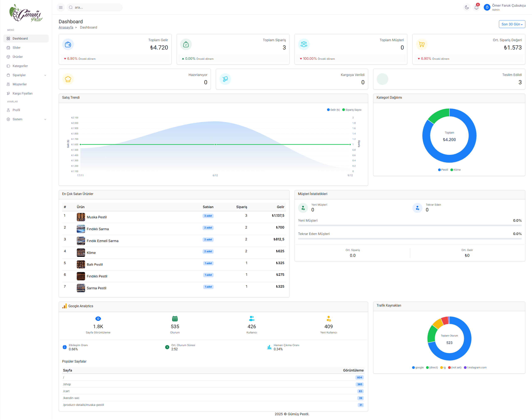
Task: Toggle google in Trafik Kaynakları legend
Action: point(418,368)
